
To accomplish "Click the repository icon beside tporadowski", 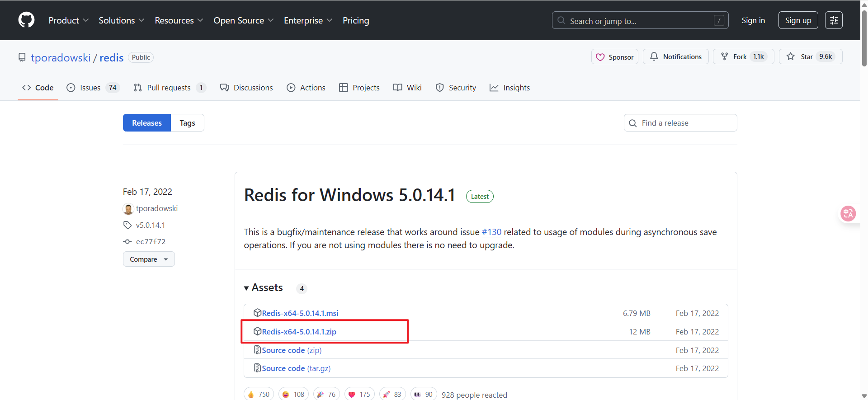I will [x=22, y=57].
